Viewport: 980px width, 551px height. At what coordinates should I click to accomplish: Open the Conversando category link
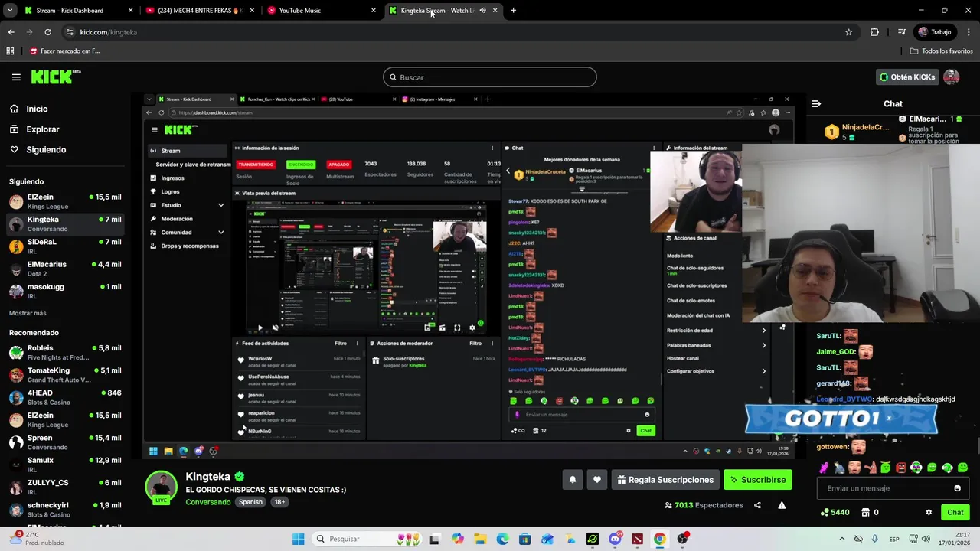207,502
